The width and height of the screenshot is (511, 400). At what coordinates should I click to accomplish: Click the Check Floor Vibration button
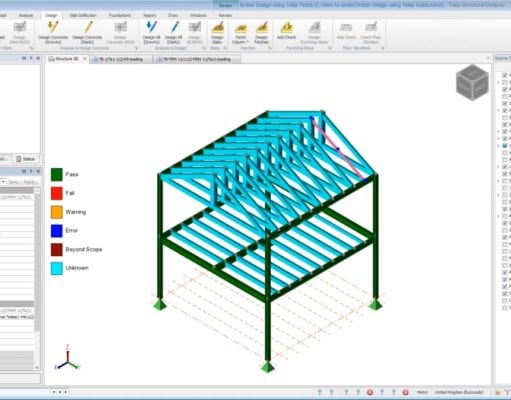point(371,32)
